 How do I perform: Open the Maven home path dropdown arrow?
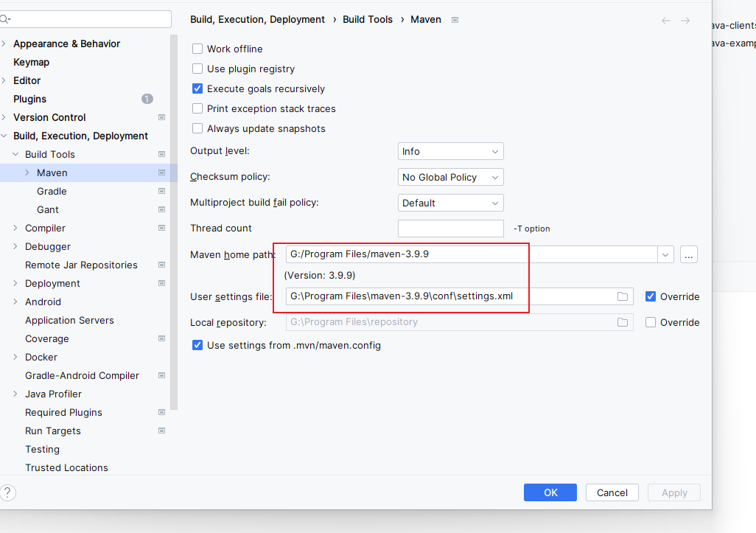click(x=665, y=254)
